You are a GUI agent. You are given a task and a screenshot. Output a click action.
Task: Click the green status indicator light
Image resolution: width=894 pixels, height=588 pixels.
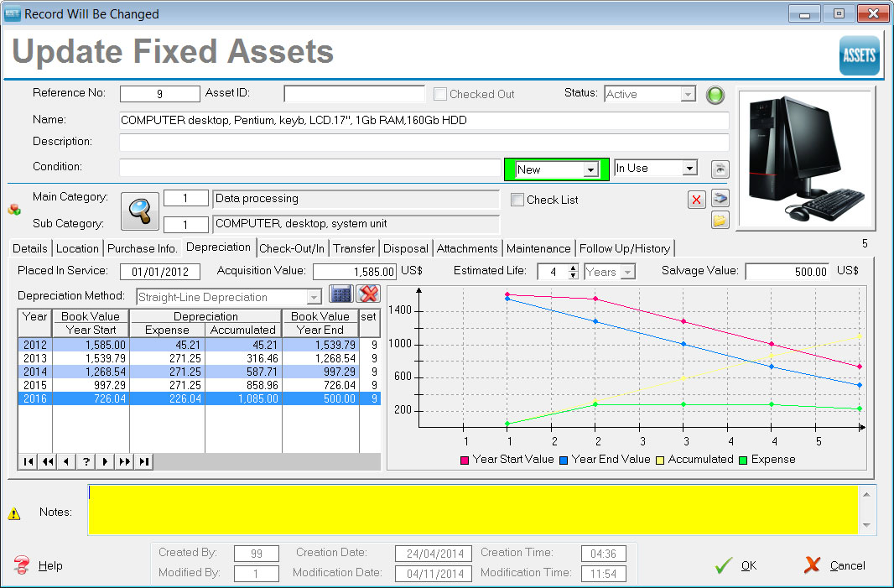click(x=715, y=95)
